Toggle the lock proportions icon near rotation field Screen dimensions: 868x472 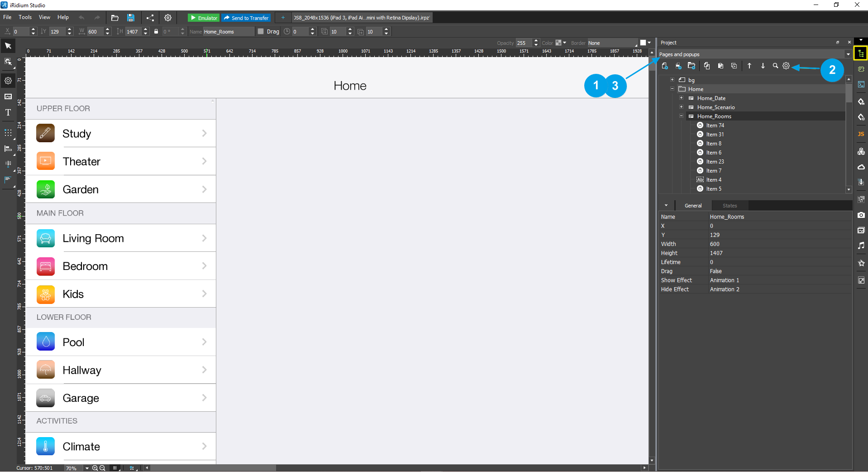point(156,31)
